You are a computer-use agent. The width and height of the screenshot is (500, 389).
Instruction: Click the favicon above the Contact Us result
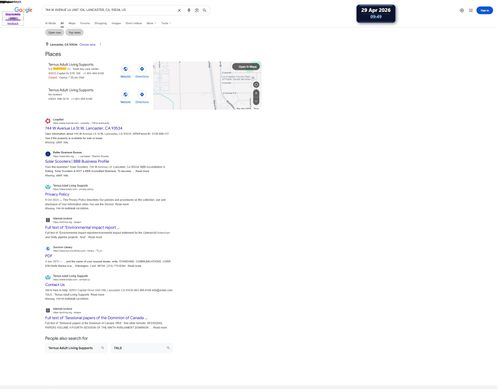48,277
